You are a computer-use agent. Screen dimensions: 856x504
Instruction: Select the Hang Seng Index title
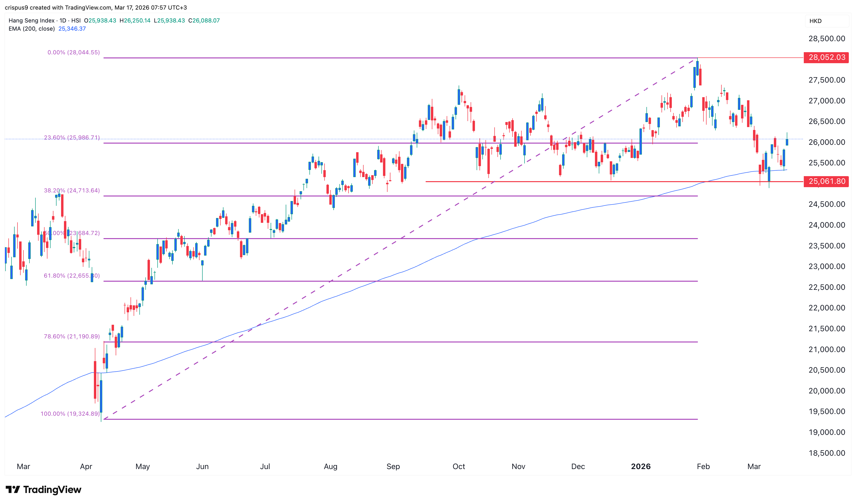tap(31, 20)
